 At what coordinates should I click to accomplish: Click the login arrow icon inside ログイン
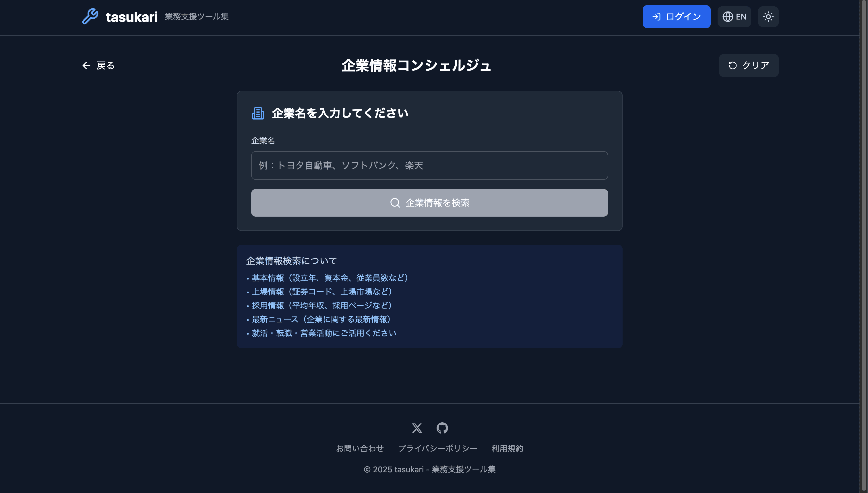pyautogui.click(x=656, y=16)
